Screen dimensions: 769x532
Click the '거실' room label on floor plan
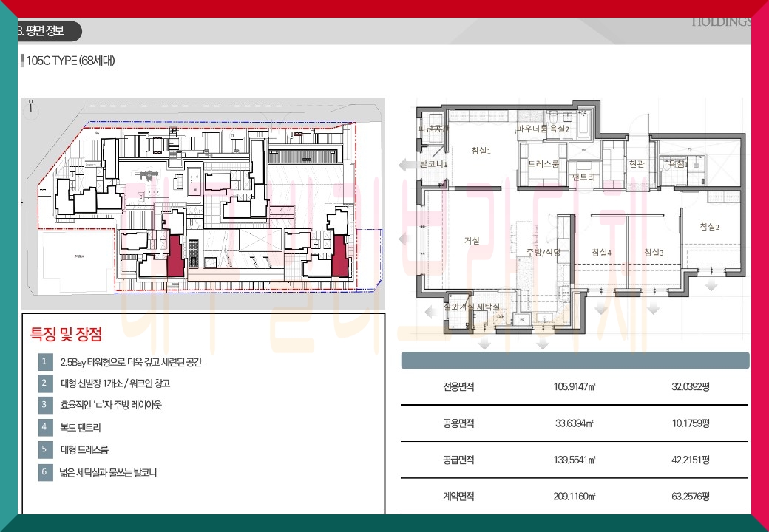472,241
